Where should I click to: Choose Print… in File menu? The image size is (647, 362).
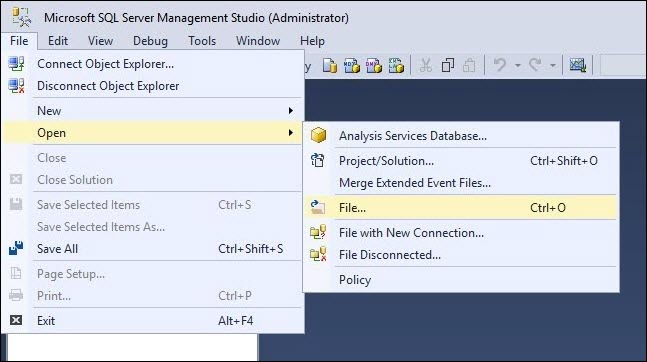pyautogui.click(x=153, y=296)
